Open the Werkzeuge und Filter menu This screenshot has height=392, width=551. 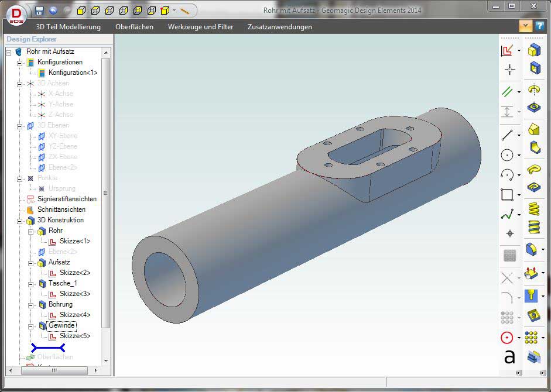coord(200,26)
